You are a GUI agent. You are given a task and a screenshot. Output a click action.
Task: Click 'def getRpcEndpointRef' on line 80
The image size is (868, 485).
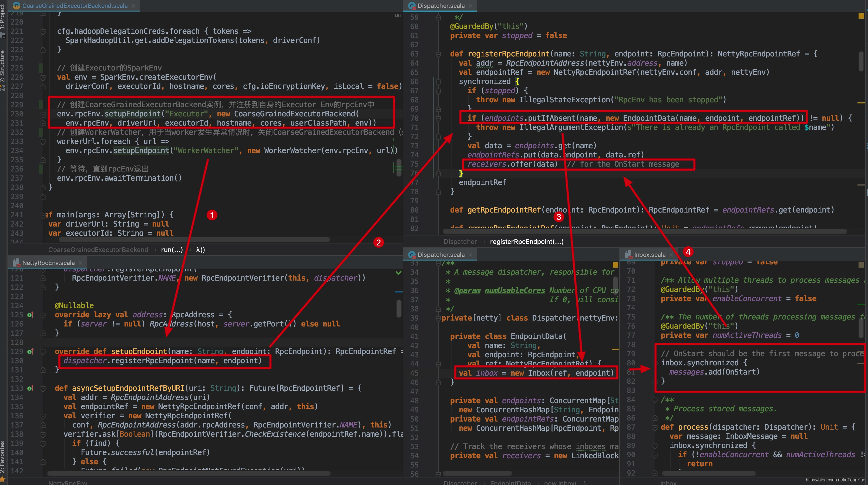pos(495,210)
